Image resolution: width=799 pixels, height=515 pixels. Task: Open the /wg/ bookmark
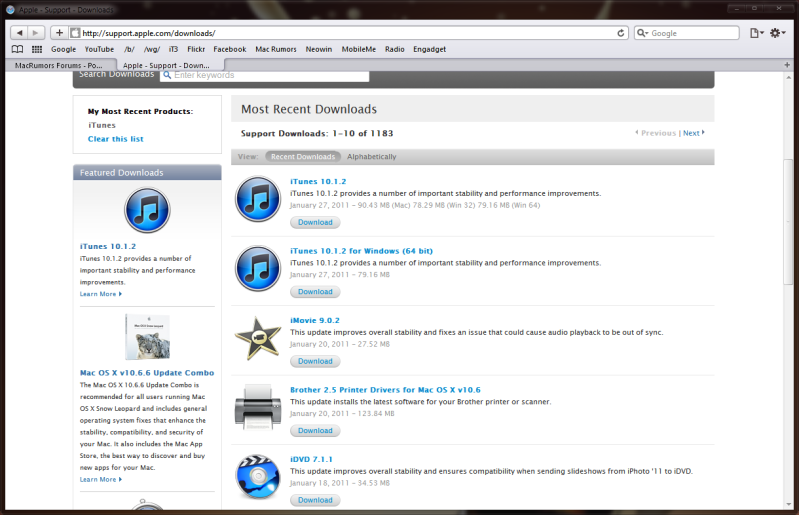click(x=152, y=49)
